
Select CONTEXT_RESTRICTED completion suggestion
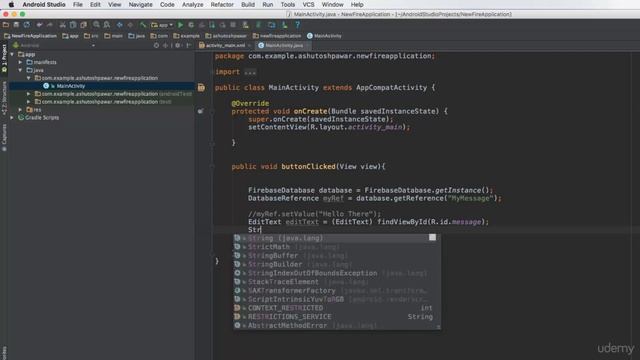[337, 308]
